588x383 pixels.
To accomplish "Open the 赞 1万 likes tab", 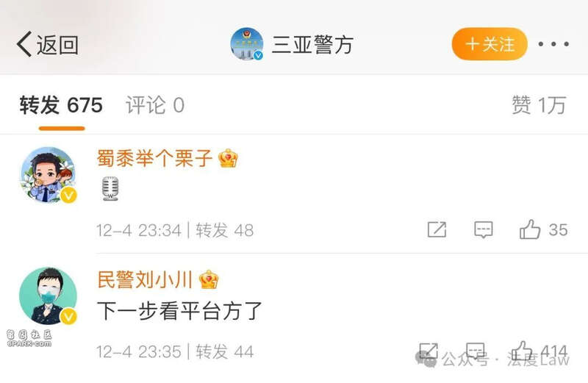I will tap(539, 105).
